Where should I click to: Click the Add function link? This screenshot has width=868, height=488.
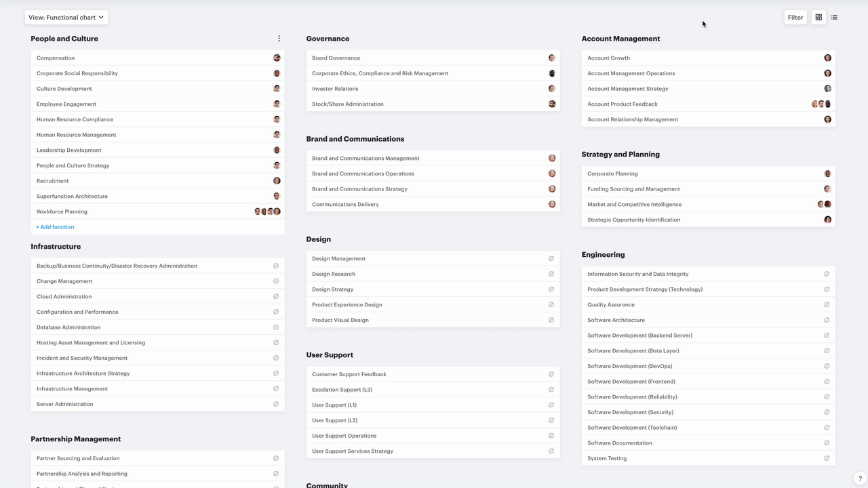(55, 227)
